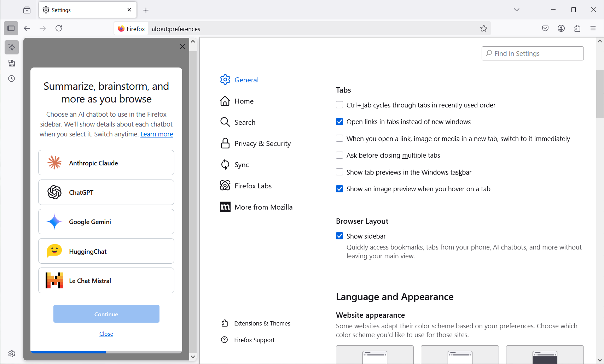The height and width of the screenshot is (364, 604).
Task: Open the History sidebar panel
Action: click(x=12, y=78)
